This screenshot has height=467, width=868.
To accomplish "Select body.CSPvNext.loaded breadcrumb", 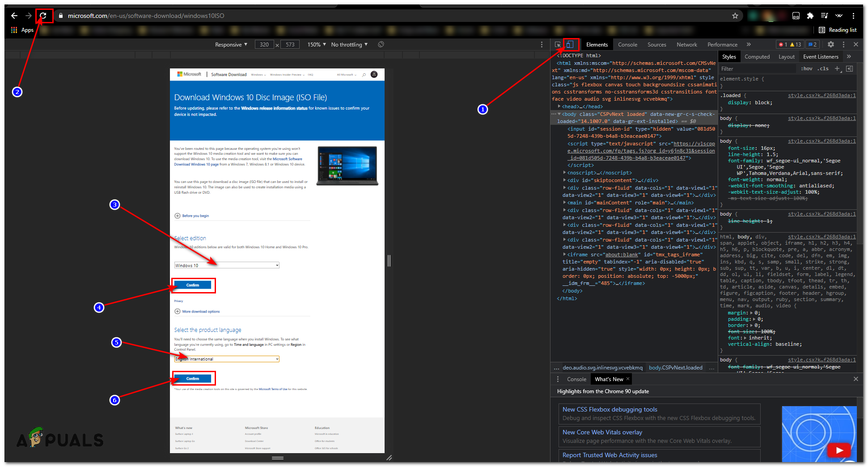I will [x=675, y=368].
